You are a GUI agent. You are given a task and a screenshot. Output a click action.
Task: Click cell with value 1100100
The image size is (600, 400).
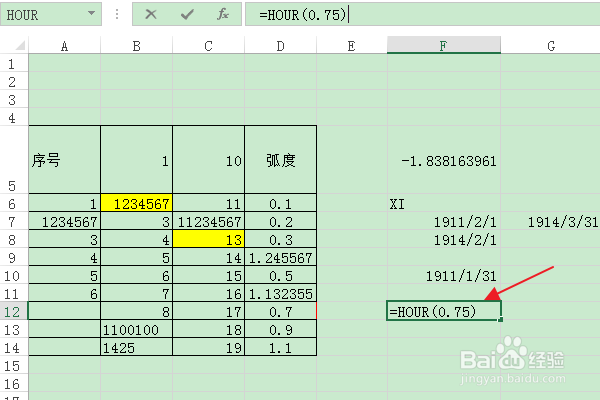136,329
